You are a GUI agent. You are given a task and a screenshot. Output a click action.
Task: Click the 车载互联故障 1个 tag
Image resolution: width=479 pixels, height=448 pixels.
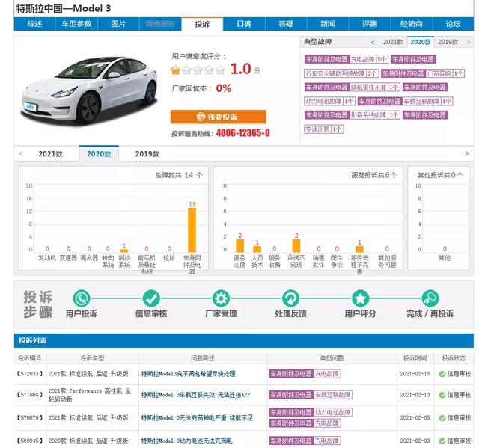click(x=406, y=101)
